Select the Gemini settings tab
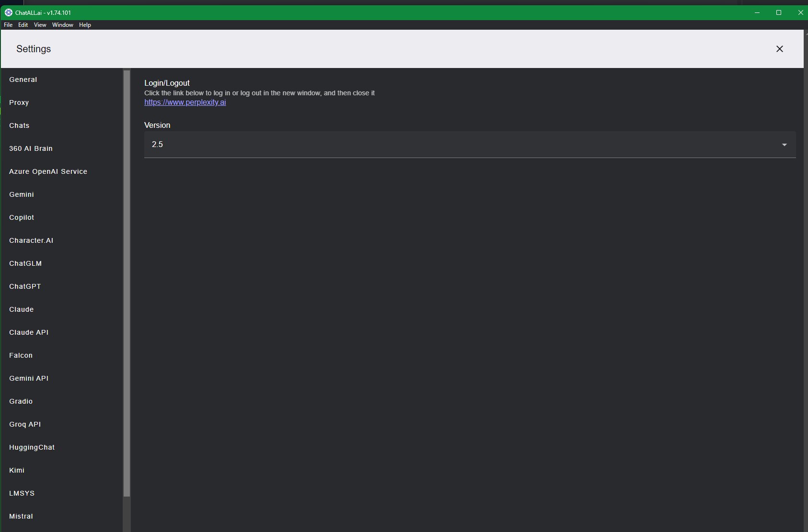 point(61,194)
